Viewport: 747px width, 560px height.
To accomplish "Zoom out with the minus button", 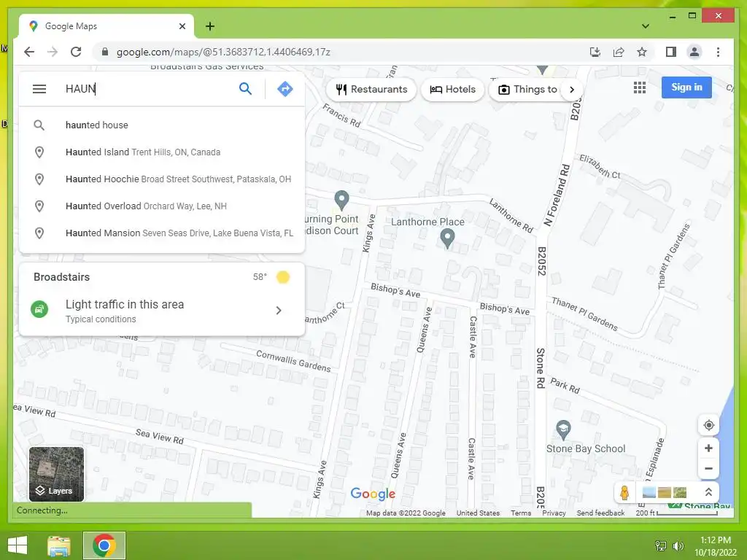I will 708,469.
